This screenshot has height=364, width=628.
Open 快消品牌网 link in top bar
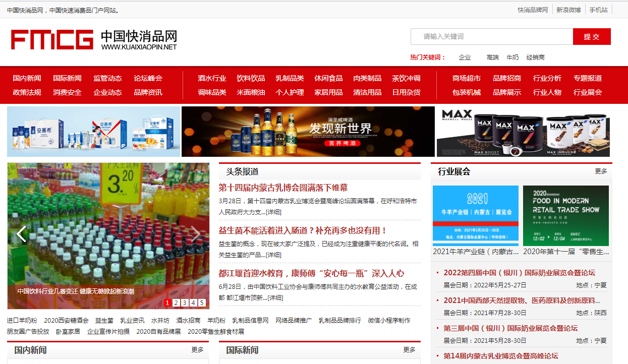(533, 10)
